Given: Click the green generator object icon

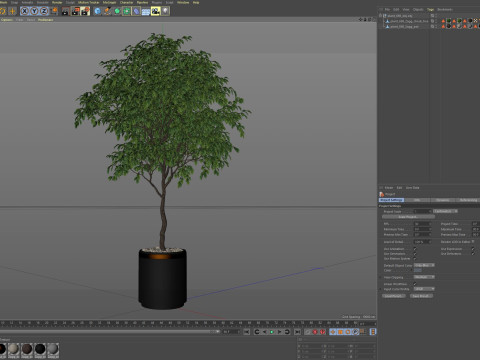Looking at the screenshot, I should click(117, 11).
